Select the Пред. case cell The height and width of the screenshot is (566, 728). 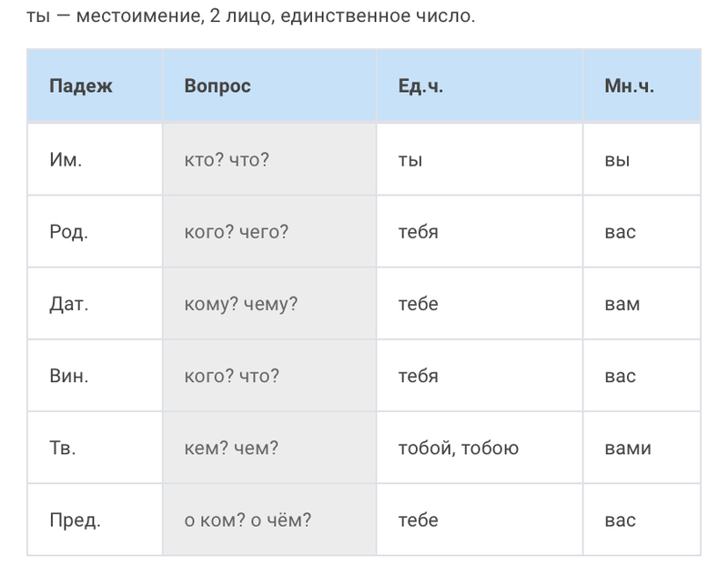tap(75, 521)
